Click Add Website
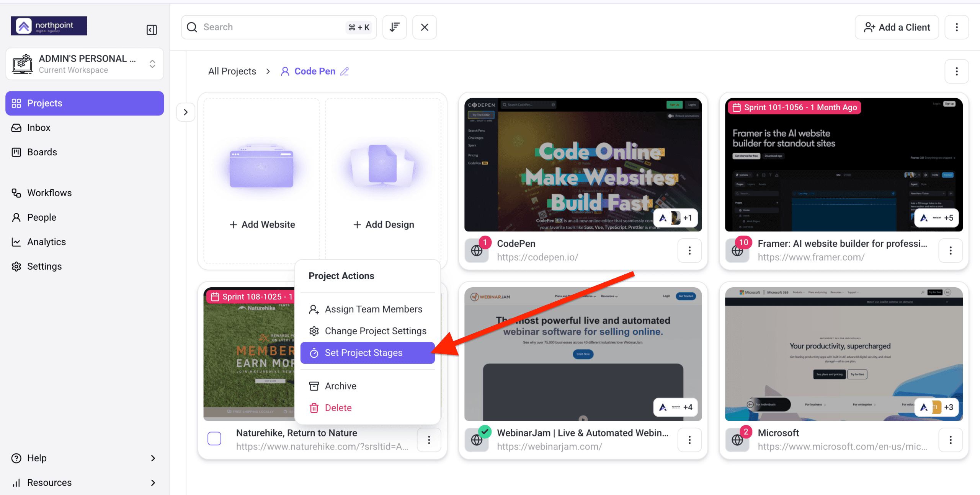The height and width of the screenshot is (495, 980). 262,225
